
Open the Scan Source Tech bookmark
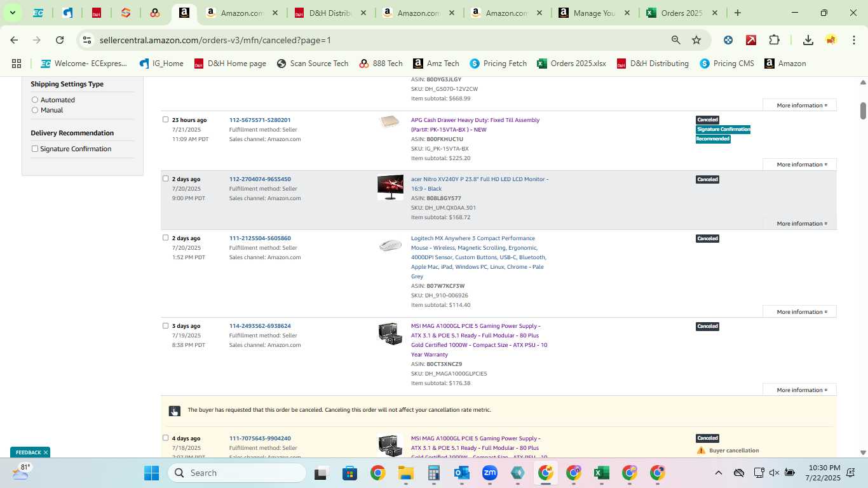click(313, 64)
